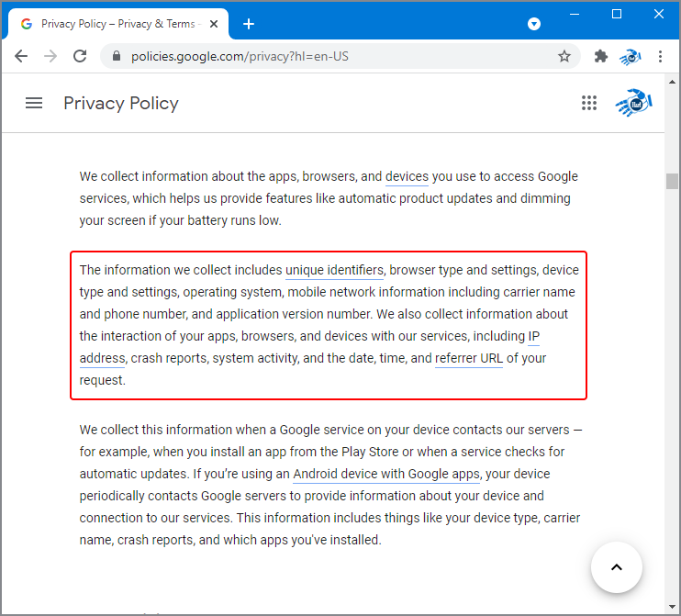Click the 'unique identifiers' link
Screen dimensions: 681x616
334,270
